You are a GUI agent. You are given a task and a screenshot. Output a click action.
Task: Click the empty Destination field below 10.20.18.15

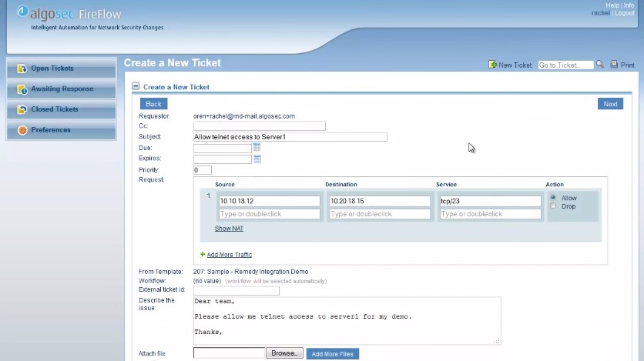380,214
